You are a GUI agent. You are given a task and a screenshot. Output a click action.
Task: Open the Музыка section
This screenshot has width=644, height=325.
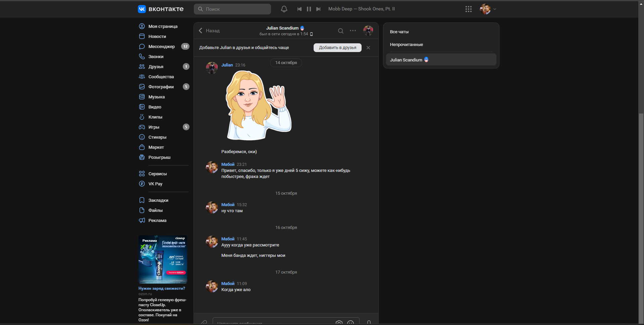click(x=156, y=97)
